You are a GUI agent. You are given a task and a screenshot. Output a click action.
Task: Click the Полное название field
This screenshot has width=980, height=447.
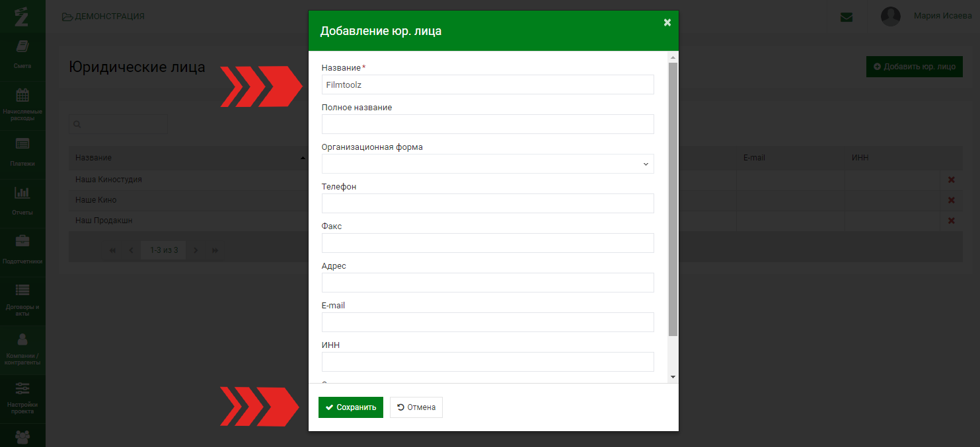pyautogui.click(x=488, y=124)
